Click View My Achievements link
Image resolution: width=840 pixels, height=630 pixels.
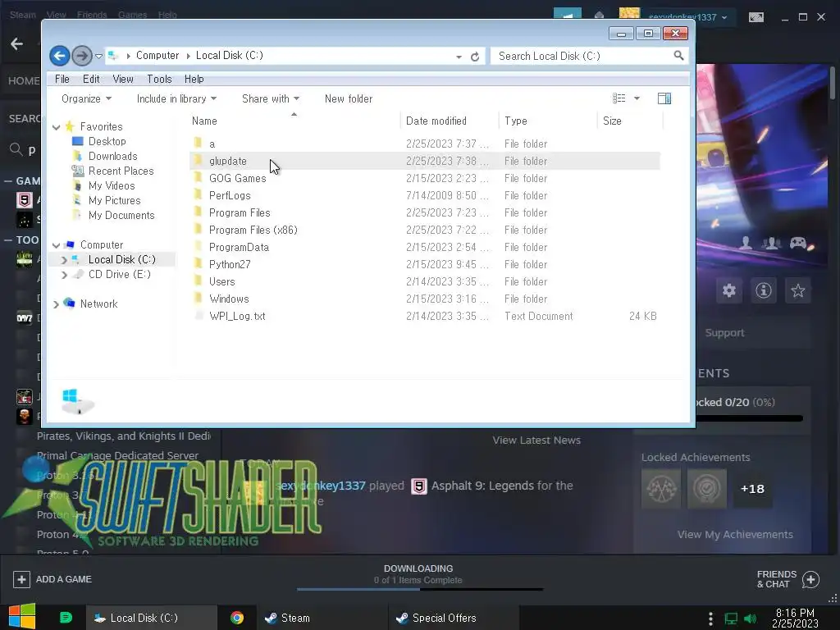pyautogui.click(x=735, y=535)
